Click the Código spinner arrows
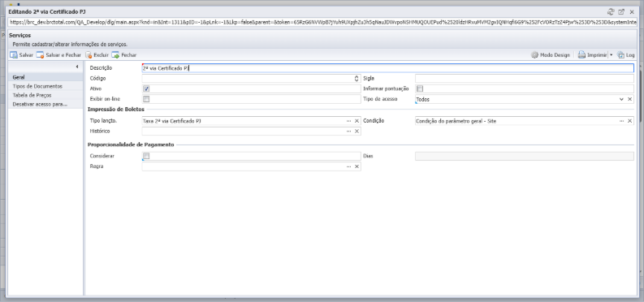The image size is (644, 302). click(x=357, y=79)
